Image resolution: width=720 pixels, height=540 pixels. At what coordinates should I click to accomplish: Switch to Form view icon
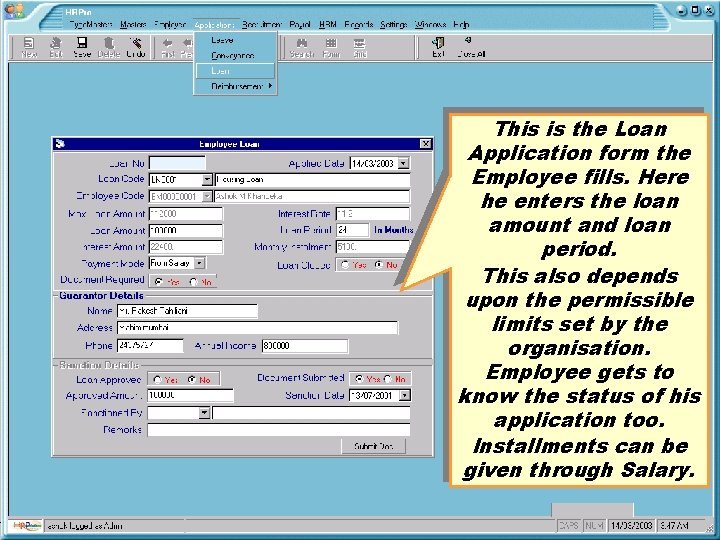[331, 43]
